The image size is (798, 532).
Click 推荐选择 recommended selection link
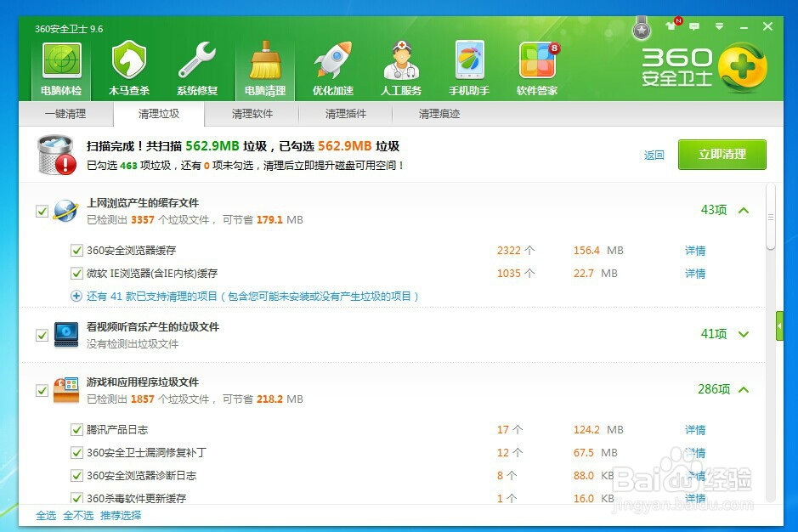121,515
